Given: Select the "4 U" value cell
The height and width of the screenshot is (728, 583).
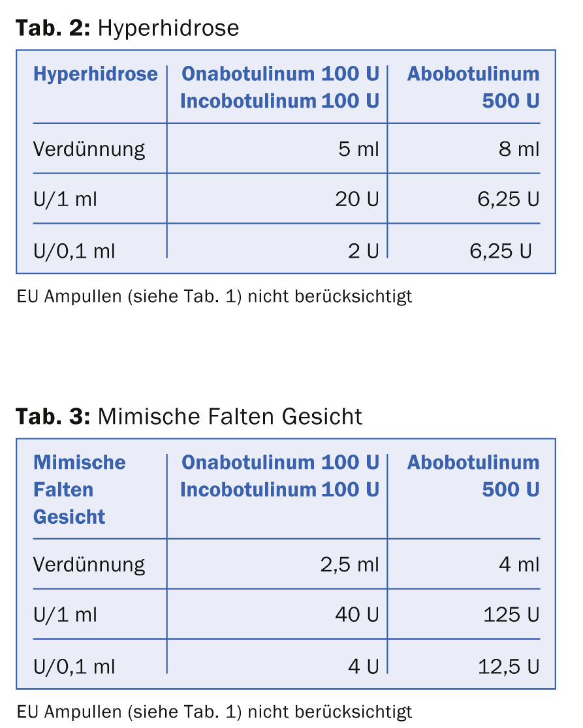Looking at the screenshot, I should (364, 665).
